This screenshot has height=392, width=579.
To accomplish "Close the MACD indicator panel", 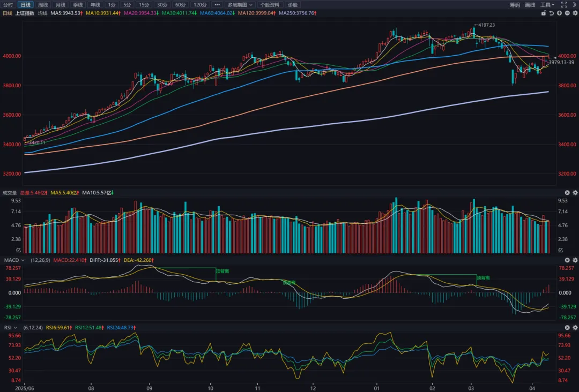I will 567,260.
